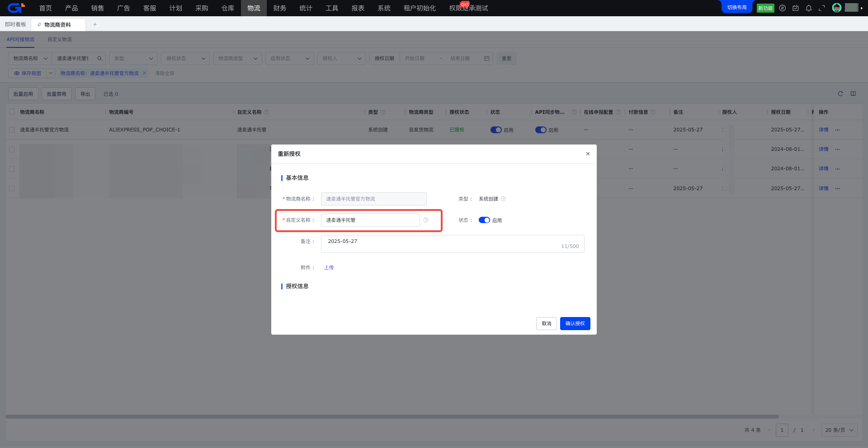The image size is (868, 448).
Task: Toggle the 状态 switch in the 速卖通半托管官方物流 row
Action: (x=496, y=130)
